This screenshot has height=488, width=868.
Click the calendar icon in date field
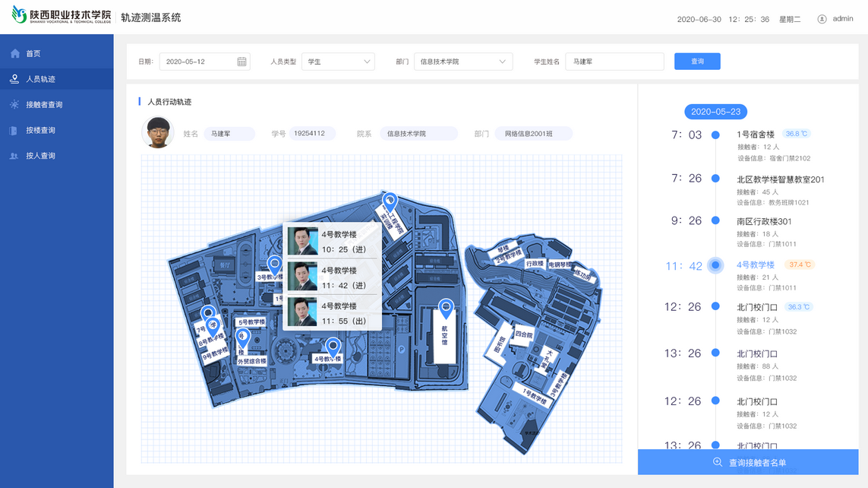coord(241,62)
